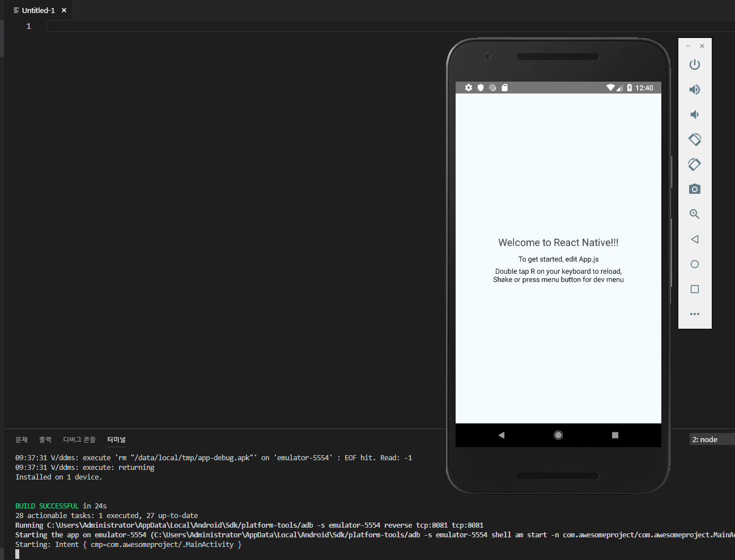The width and height of the screenshot is (735, 560).
Task: Click the Overview square in the emulator toolbar
Action: (695, 289)
